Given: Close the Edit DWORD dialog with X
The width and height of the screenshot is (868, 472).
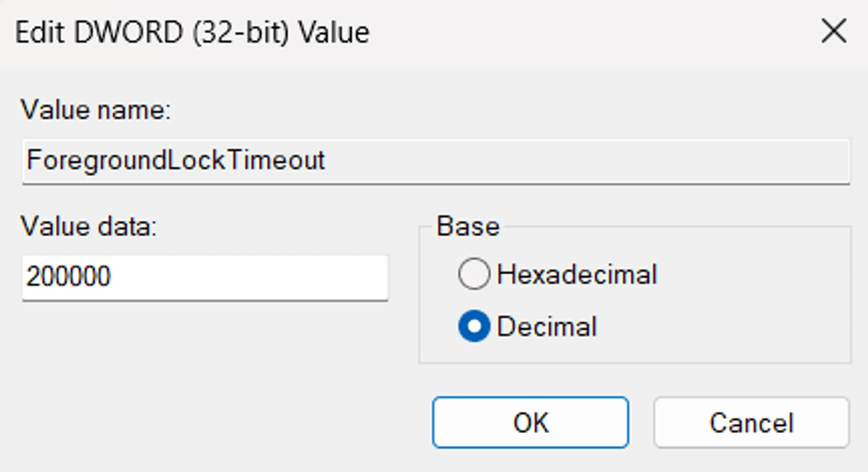Looking at the screenshot, I should click(x=834, y=32).
